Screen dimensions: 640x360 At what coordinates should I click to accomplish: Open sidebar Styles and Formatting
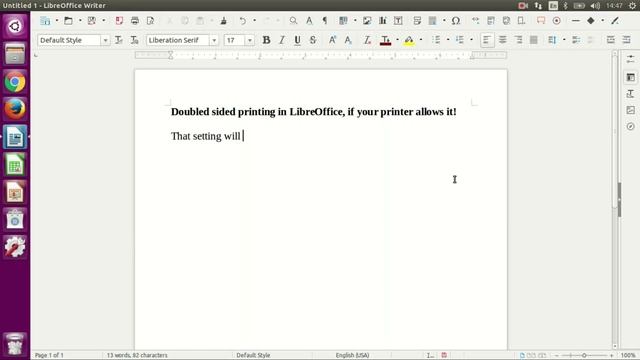tap(631, 93)
